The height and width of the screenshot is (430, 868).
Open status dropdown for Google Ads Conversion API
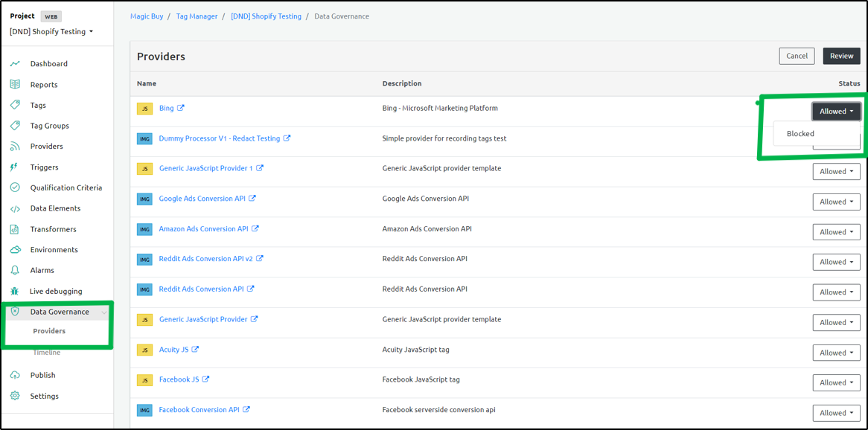(836, 202)
